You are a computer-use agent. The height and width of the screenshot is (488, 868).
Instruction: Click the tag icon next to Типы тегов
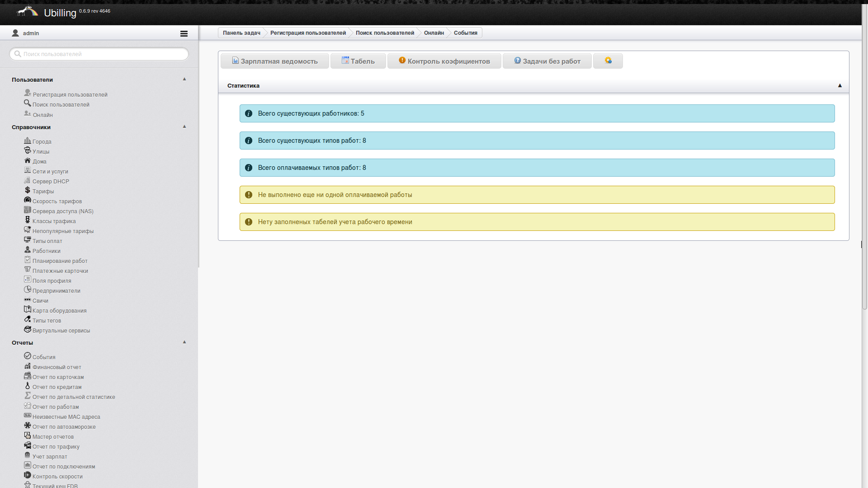coord(28,319)
